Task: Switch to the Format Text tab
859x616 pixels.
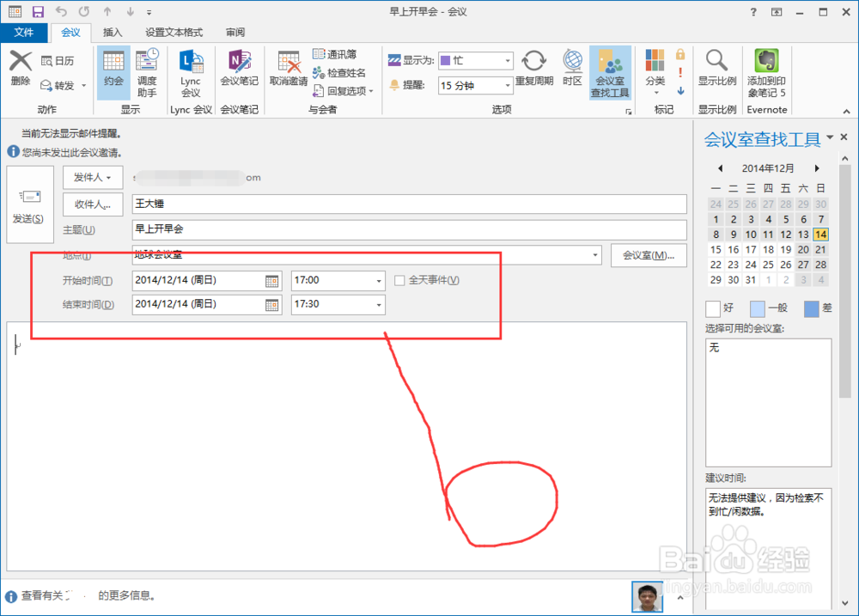Action: 174,33
